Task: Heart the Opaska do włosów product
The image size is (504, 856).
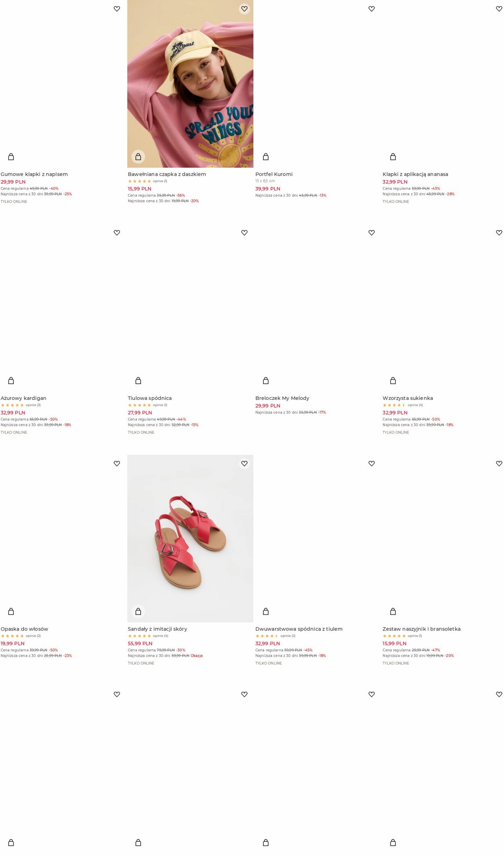Action: coord(117,464)
